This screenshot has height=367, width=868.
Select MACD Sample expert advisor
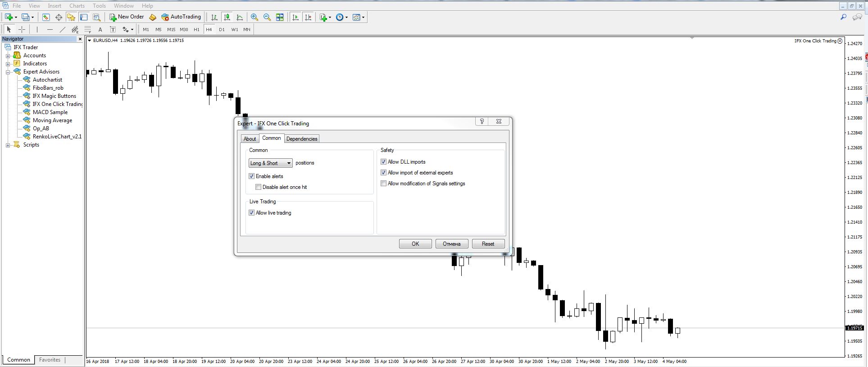click(50, 112)
